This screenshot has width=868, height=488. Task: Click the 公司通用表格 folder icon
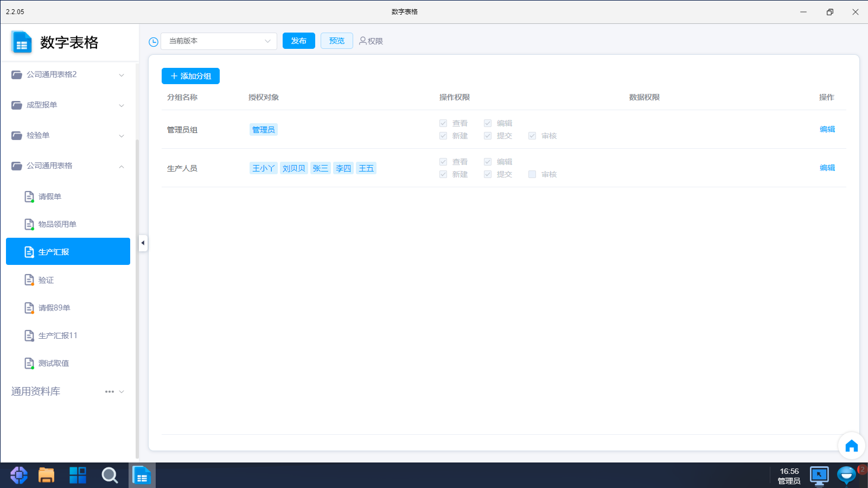[17, 166]
